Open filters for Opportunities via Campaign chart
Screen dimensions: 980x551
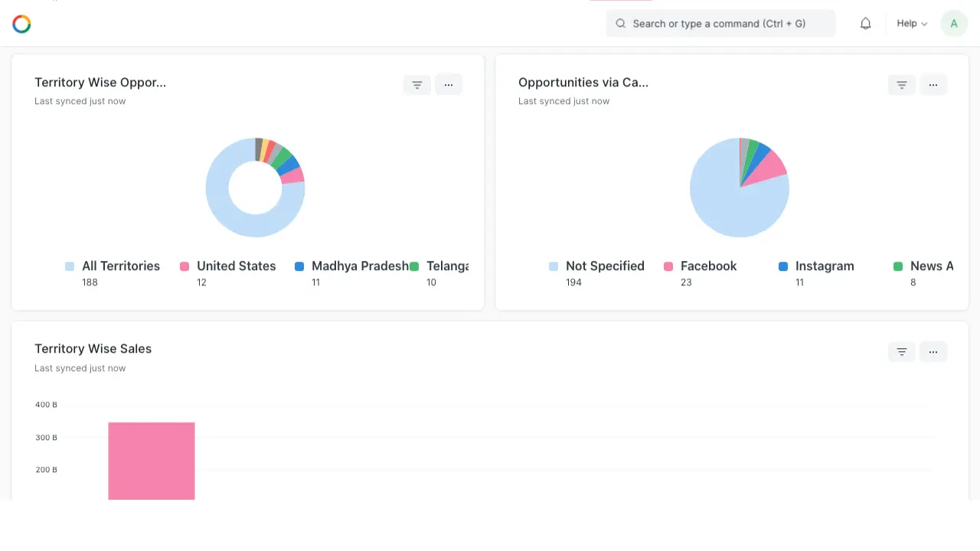click(x=901, y=84)
